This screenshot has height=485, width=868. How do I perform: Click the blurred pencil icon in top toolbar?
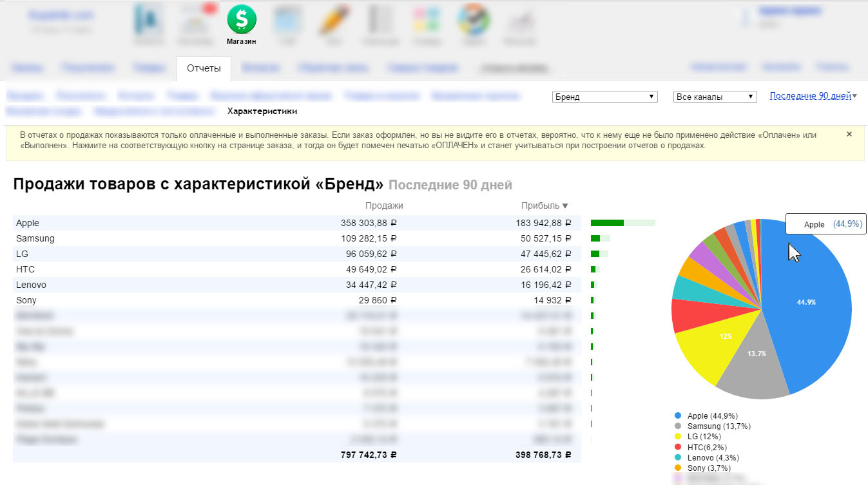[334, 20]
